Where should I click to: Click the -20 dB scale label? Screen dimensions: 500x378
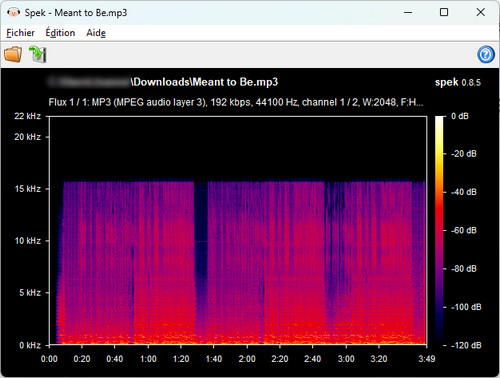[x=464, y=154]
